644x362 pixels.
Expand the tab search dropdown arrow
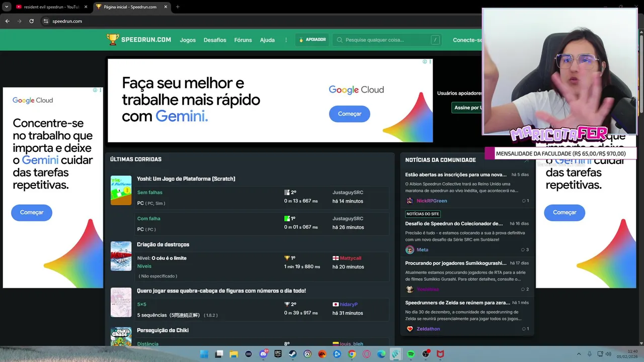tap(7, 7)
